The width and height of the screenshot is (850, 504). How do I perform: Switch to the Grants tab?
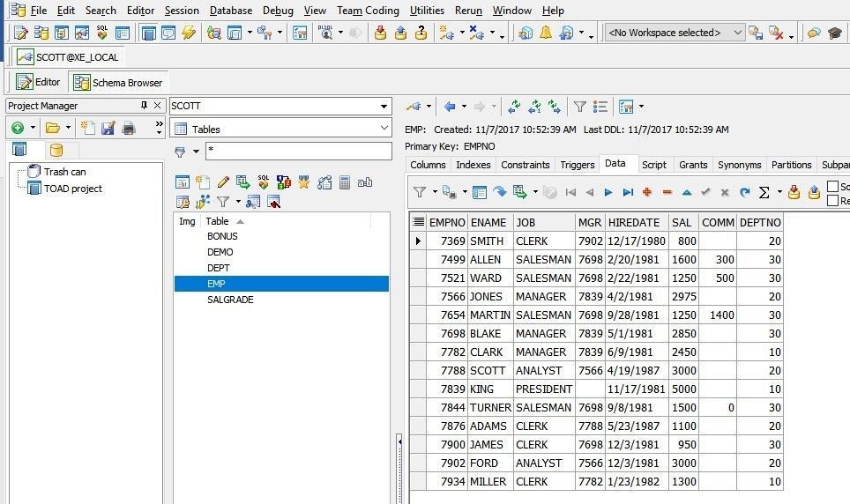click(x=693, y=165)
